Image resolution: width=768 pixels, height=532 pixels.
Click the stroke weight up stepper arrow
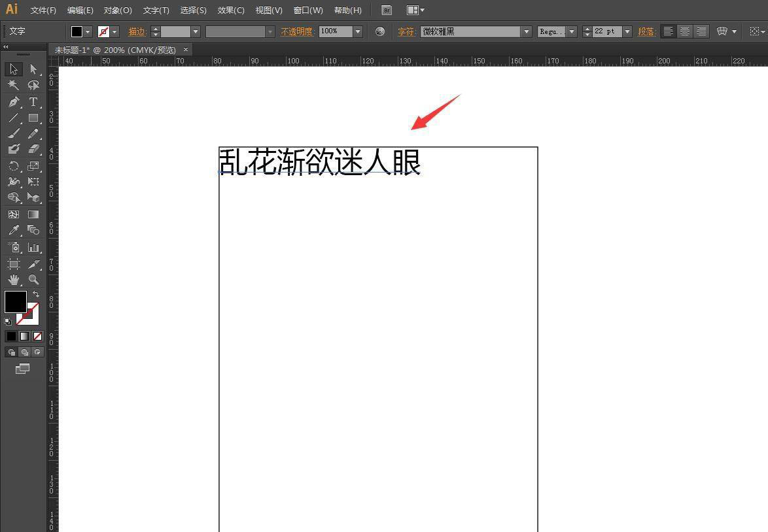pos(155,28)
